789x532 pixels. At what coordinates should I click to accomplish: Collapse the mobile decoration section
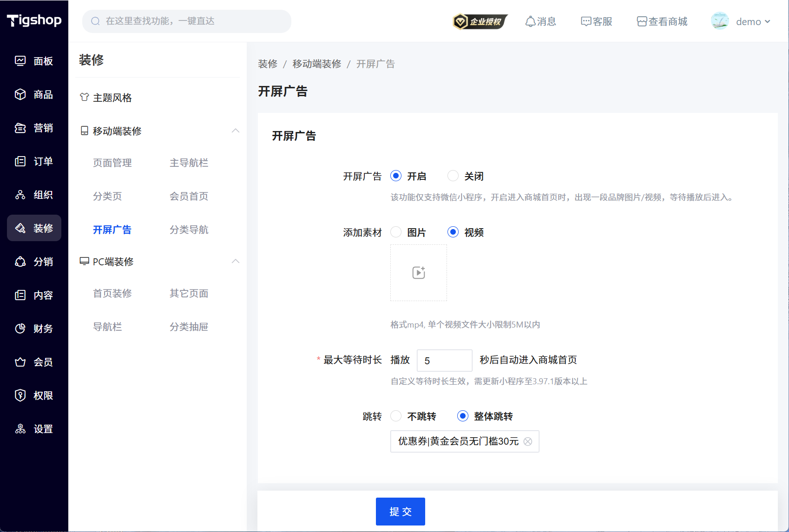click(x=236, y=131)
